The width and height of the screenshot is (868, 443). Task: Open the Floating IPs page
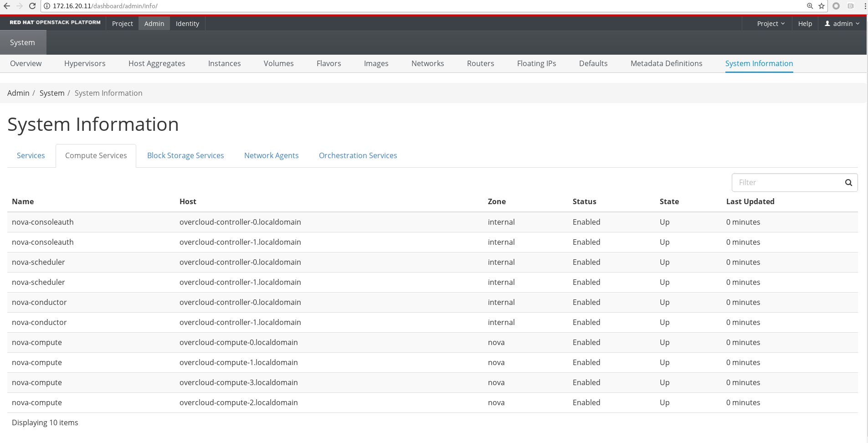(536, 63)
